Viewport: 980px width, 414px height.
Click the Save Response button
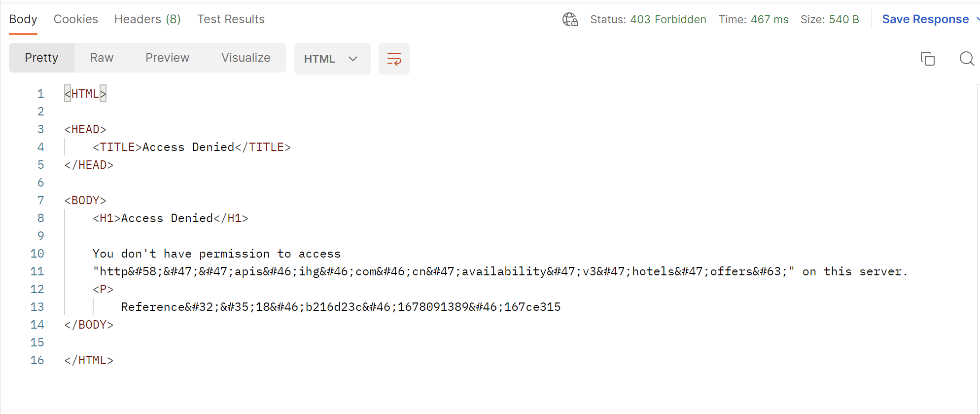[925, 19]
